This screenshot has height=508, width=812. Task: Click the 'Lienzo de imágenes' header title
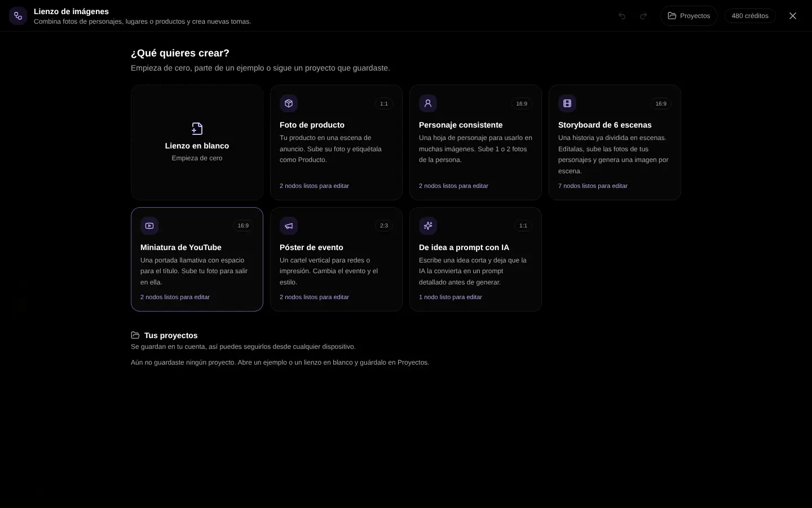tap(71, 11)
